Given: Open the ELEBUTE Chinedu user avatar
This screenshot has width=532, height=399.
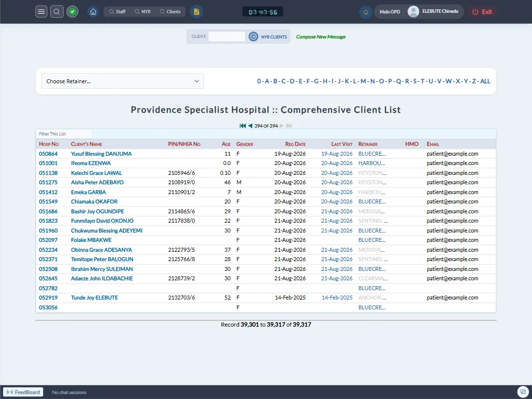Looking at the screenshot, I should (413, 11).
